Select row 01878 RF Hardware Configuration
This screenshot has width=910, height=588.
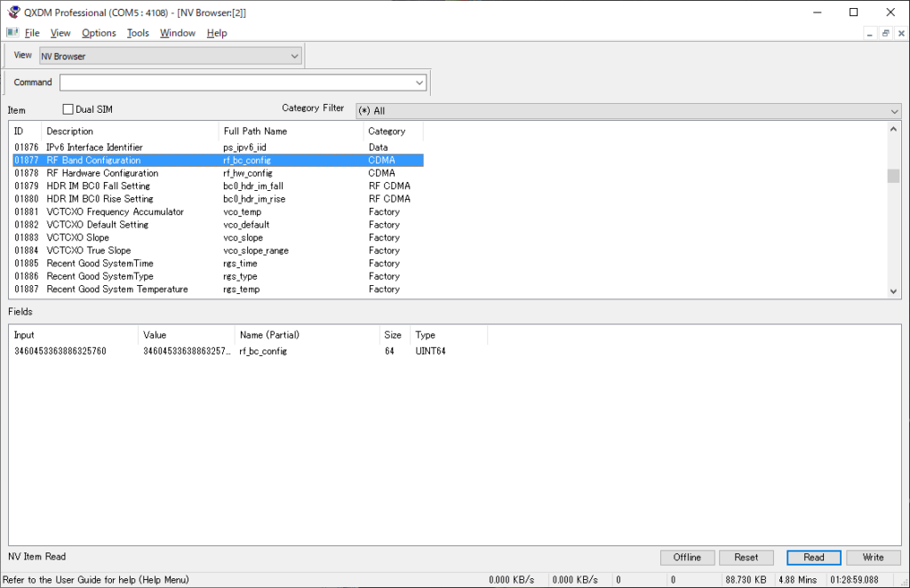point(219,173)
